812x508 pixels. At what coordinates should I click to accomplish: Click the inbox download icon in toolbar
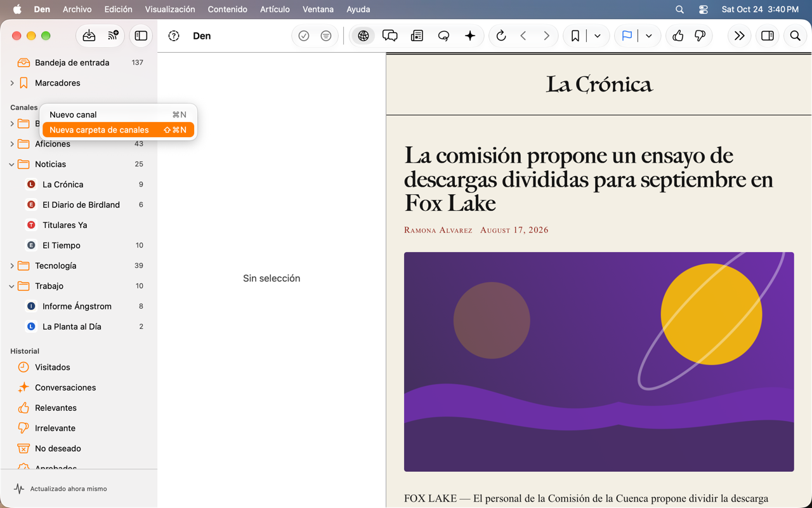(x=89, y=36)
